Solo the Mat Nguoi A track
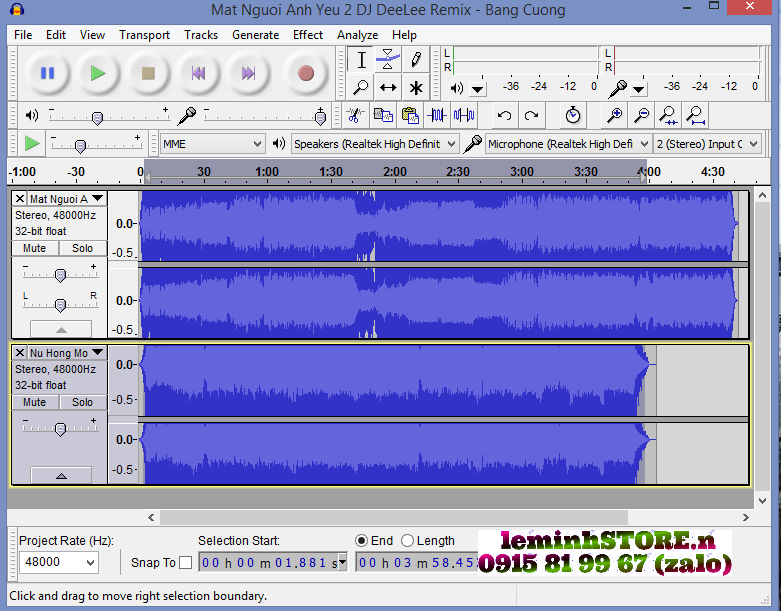781x611 pixels. pos(82,248)
